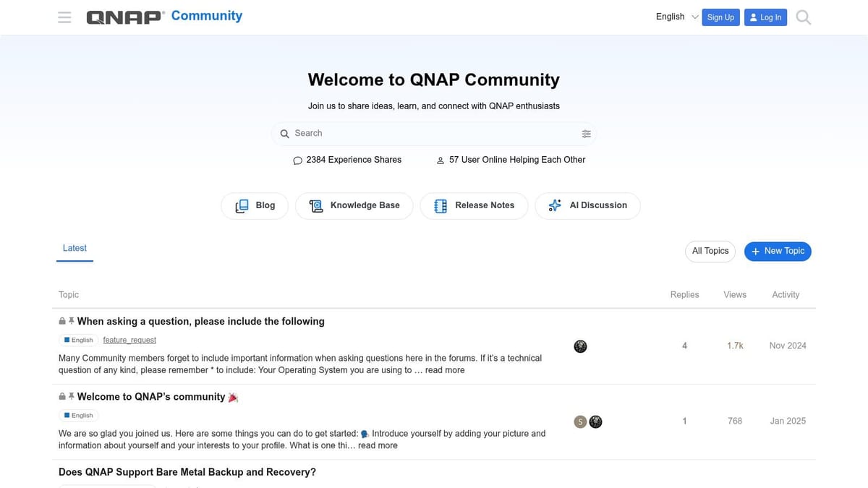868x488 pixels.
Task: Click '2384 Experience Shares' text
Action: (354, 160)
